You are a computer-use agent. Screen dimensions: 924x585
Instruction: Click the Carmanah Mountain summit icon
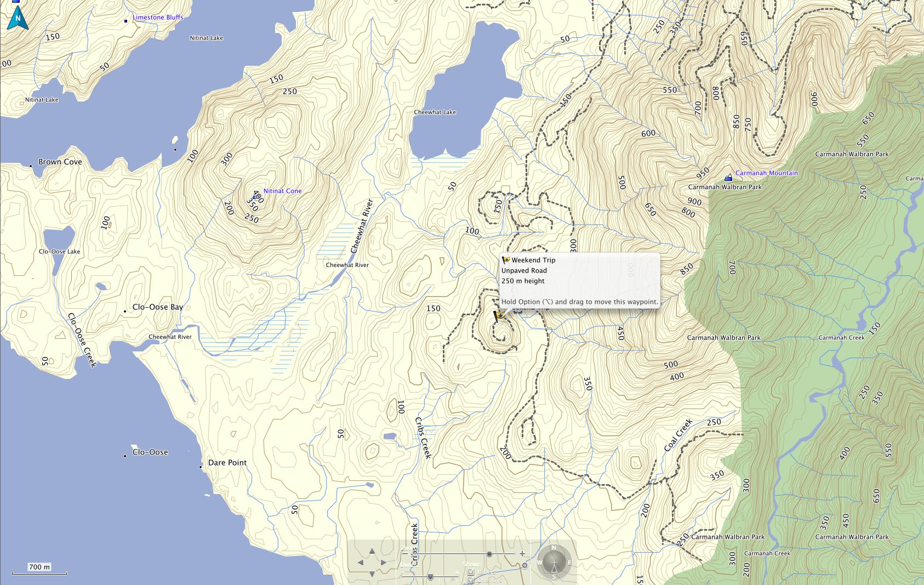tap(728, 177)
